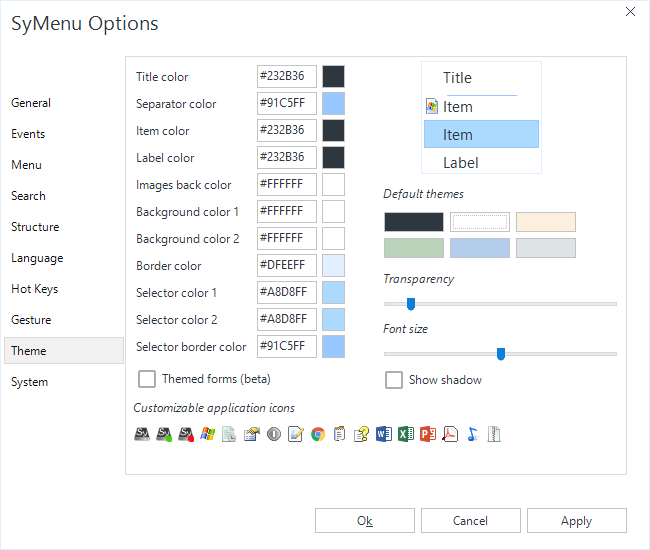Choose the dark navy default theme
Screen dimensions: 650x550
pyautogui.click(x=414, y=222)
